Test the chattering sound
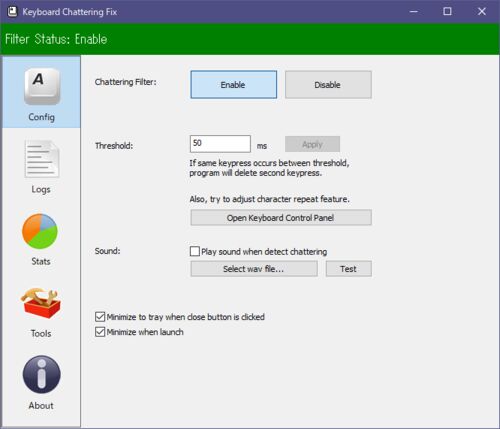 click(x=349, y=269)
